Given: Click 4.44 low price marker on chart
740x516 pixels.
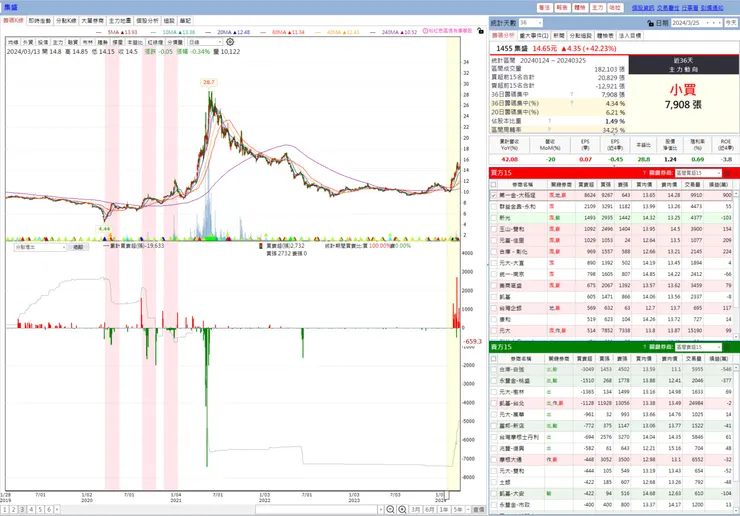Looking at the screenshot, I should click(104, 229).
